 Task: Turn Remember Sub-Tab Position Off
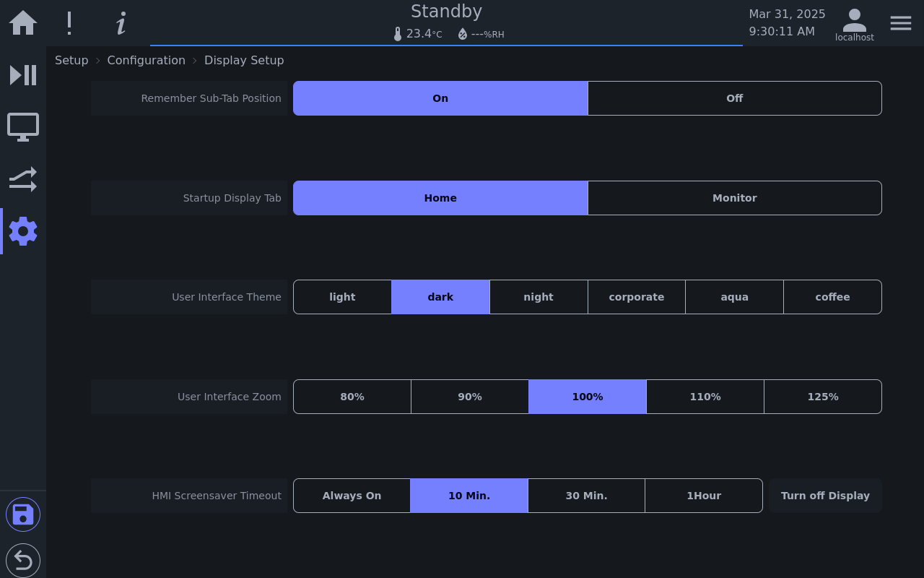click(735, 98)
